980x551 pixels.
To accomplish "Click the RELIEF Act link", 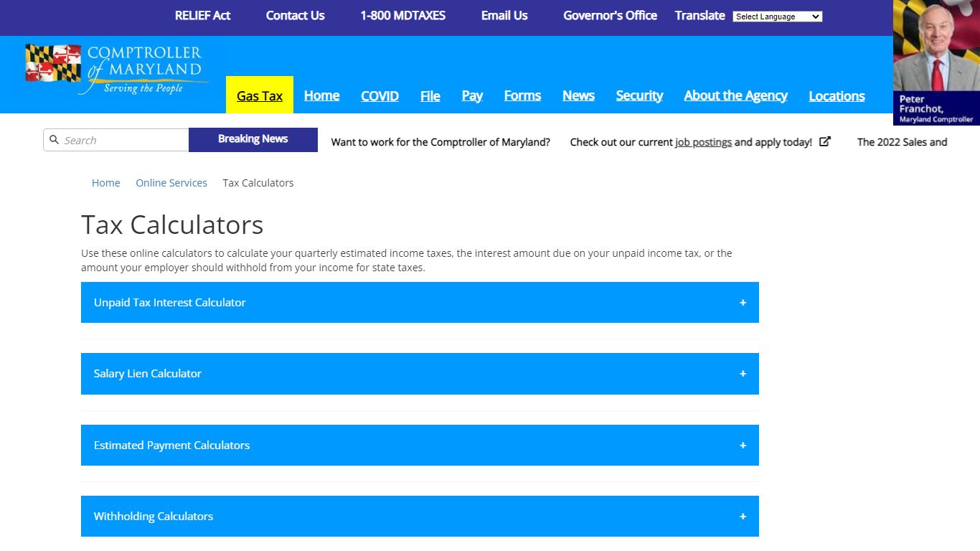I will 202,15.
